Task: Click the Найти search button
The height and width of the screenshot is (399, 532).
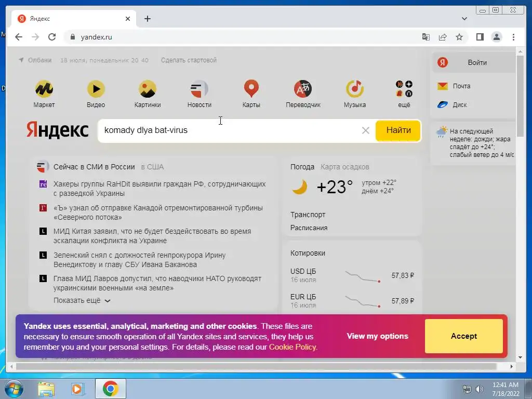Action: point(398,130)
